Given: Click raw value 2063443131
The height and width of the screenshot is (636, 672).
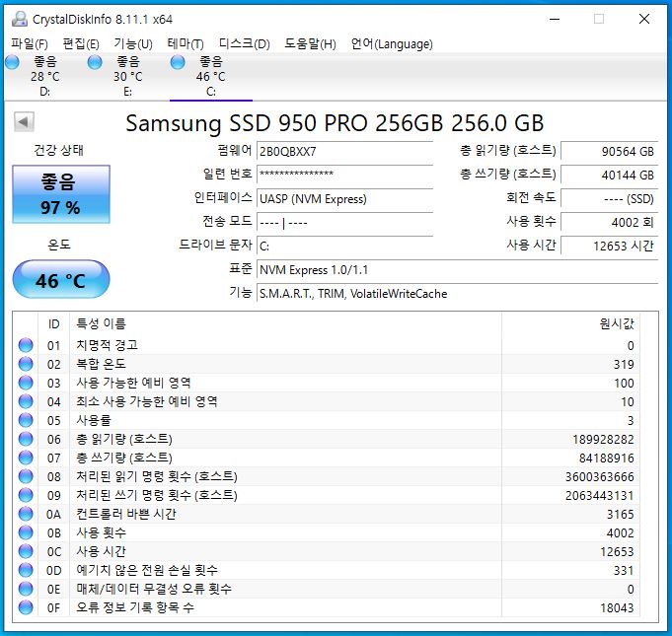Looking at the screenshot, I should click(x=600, y=496).
